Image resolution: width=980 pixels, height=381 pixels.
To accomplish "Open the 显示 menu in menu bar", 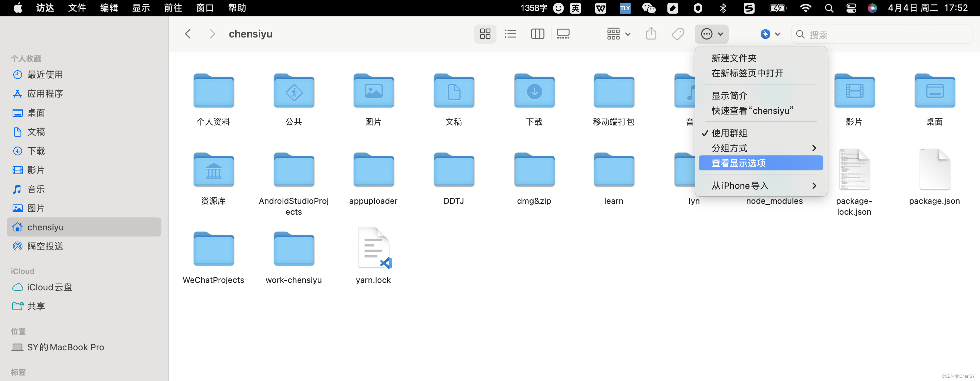I will 141,8.
